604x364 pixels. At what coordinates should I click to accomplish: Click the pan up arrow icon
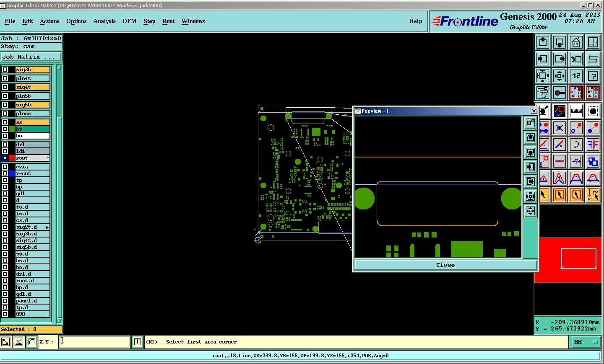coord(543,42)
